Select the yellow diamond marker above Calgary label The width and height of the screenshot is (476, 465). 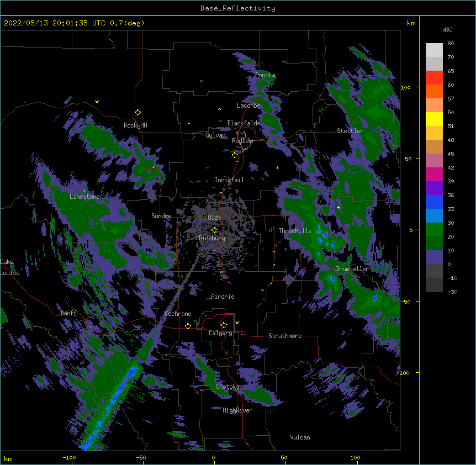pyautogui.click(x=224, y=325)
